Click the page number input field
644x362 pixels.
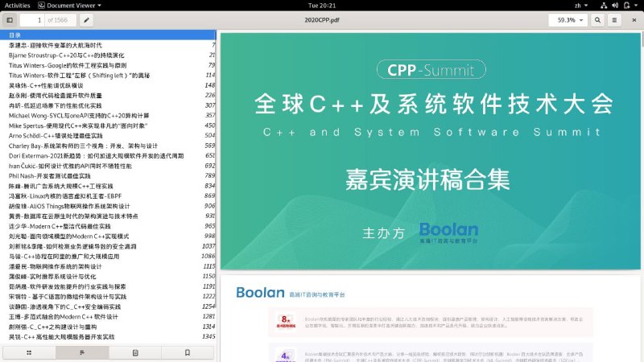(32, 19)
